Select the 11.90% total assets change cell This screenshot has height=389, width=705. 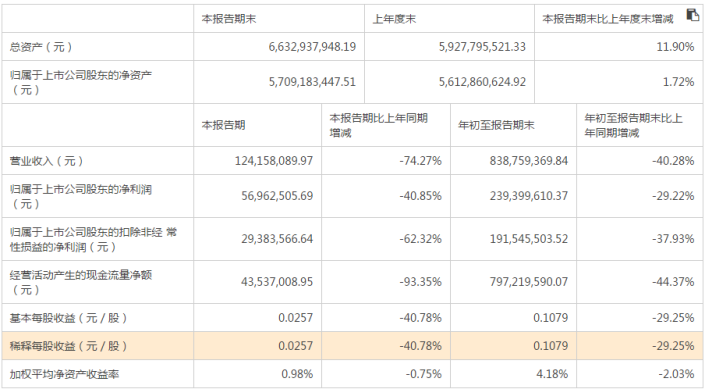click(675, 47)
